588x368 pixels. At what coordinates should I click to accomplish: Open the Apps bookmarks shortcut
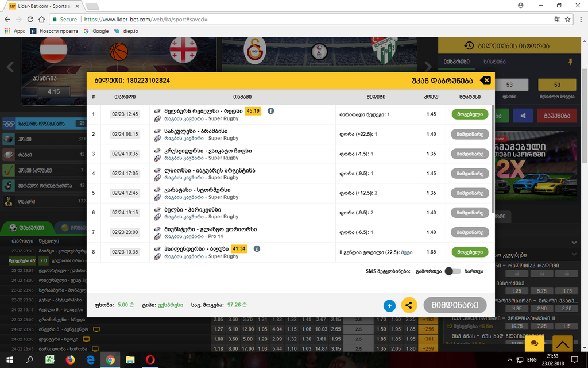pyautogui.click(x=14, y=31)
